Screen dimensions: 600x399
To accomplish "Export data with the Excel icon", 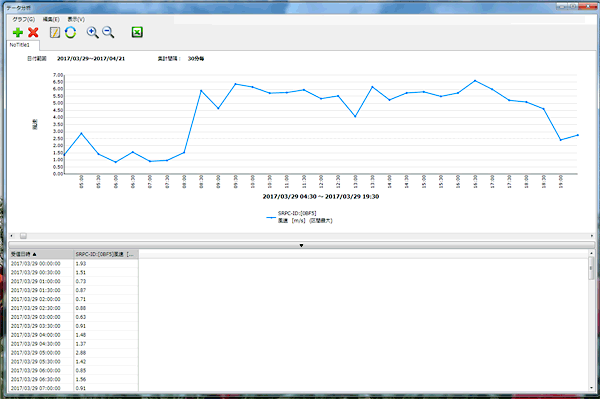I will (137, 32).
